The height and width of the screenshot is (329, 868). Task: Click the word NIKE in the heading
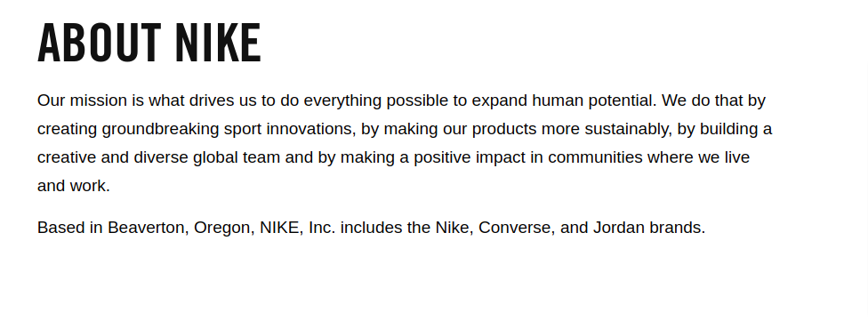coord(218,43)
